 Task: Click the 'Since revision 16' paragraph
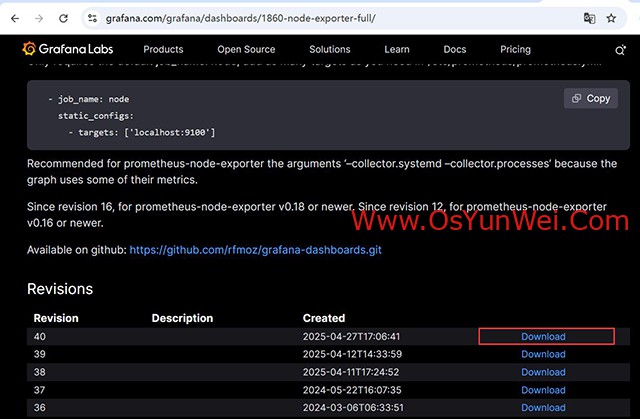coord(317,215)
